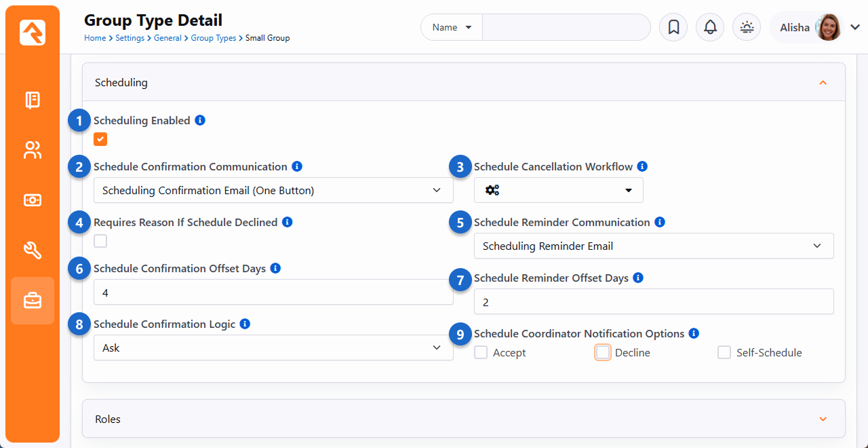The width and height of the screenshot is (868, 448).
Task: Check the Self-Schedule notification option
Action: click(x=724, y=352)
